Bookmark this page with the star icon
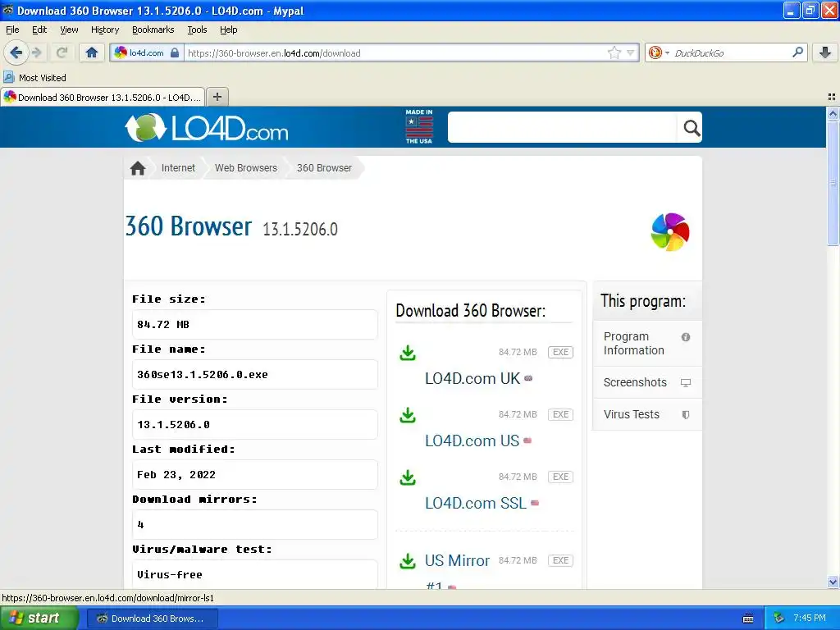Screen dimensions: 840x630 [614, 52]
